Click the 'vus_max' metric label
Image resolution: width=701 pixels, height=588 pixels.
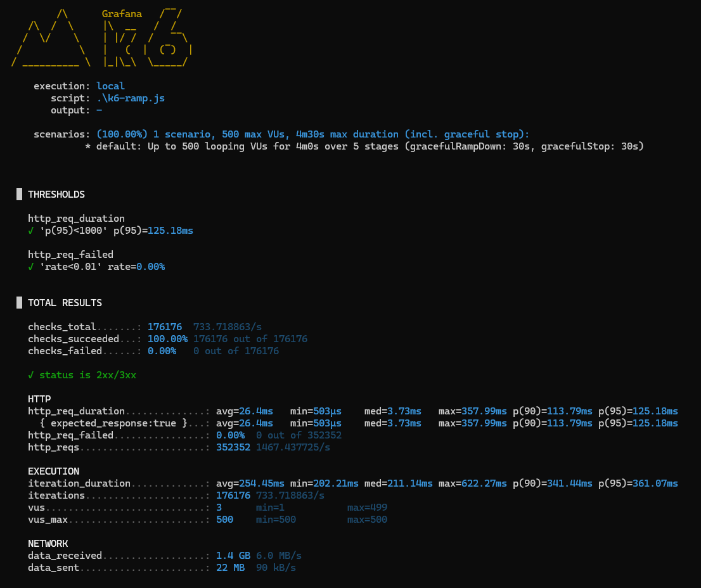(x=48, y=520)
